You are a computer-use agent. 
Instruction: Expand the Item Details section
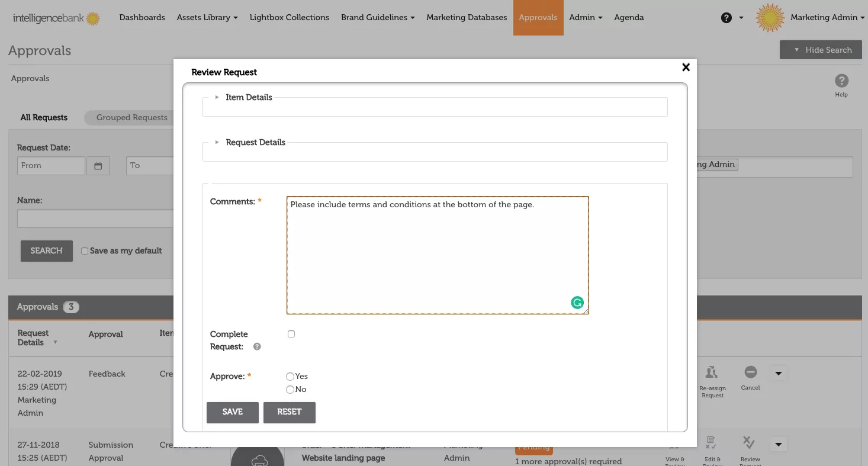pyautogui.click(x=248, y=98)
